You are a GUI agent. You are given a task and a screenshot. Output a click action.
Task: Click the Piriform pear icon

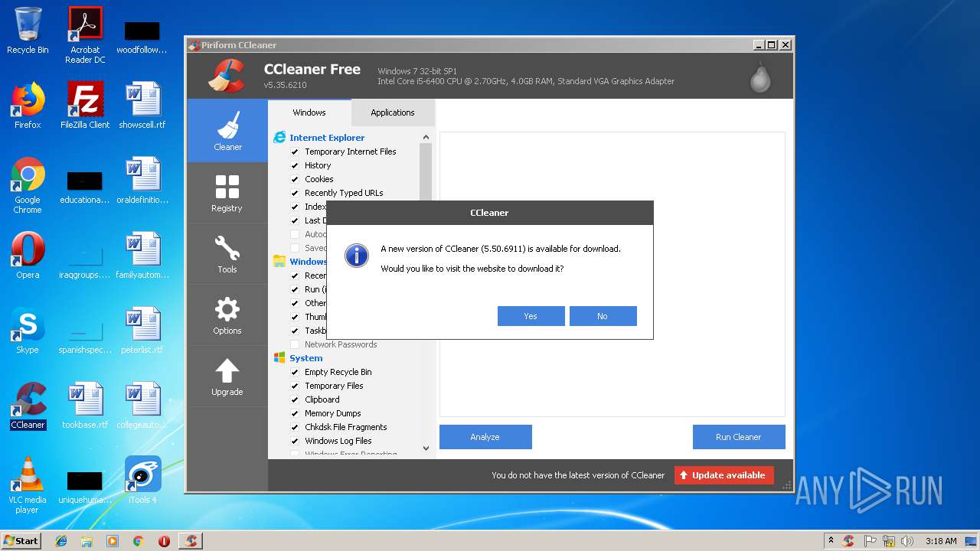(x=760, y=77)
